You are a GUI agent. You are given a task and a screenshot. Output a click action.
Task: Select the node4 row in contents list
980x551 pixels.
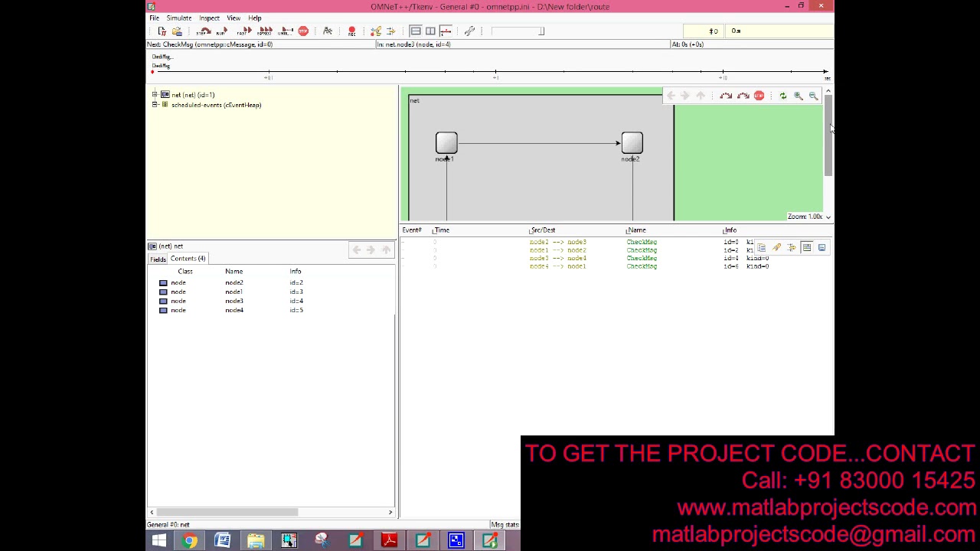pyautogui.click(x=271, y=311)
